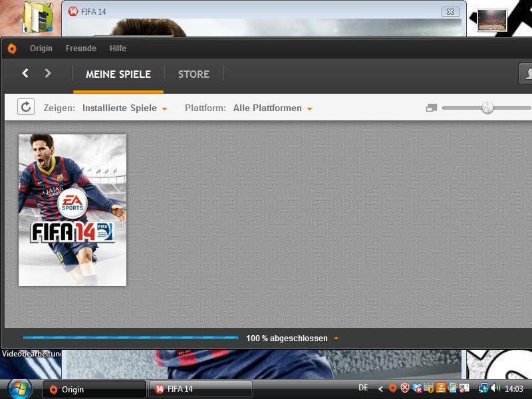Open the network connection tray icon

(483, 388)
